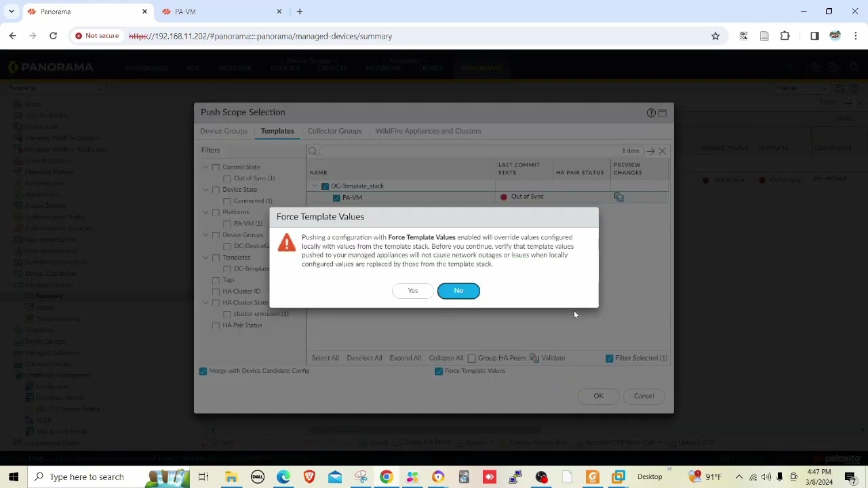The image size is (868, 488).
Task: Check the Device State filter checkbox
Action: point(216,190)
